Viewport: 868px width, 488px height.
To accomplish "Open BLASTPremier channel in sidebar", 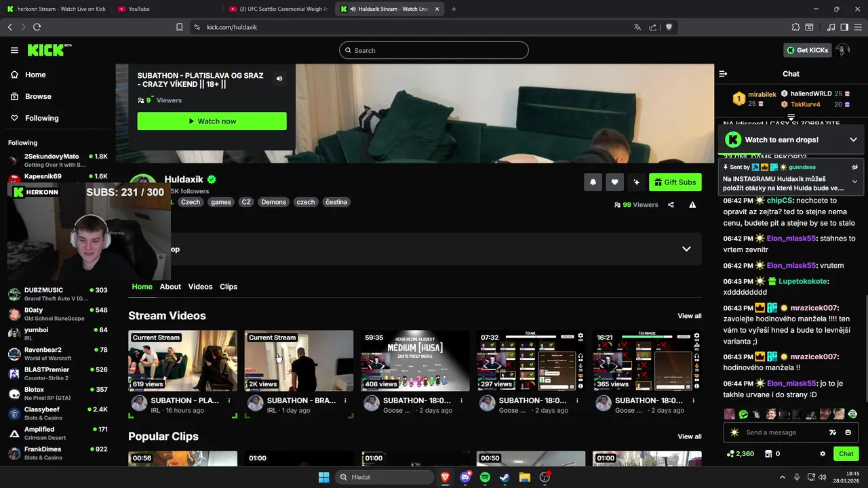I will coord(57,374).
